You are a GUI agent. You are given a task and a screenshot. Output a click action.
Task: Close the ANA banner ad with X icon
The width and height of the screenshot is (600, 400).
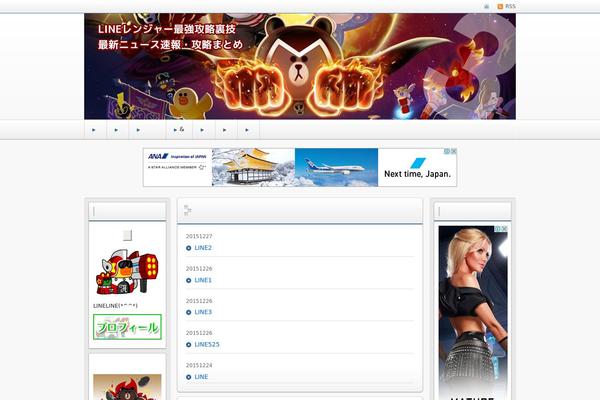(x=453, y=151)
